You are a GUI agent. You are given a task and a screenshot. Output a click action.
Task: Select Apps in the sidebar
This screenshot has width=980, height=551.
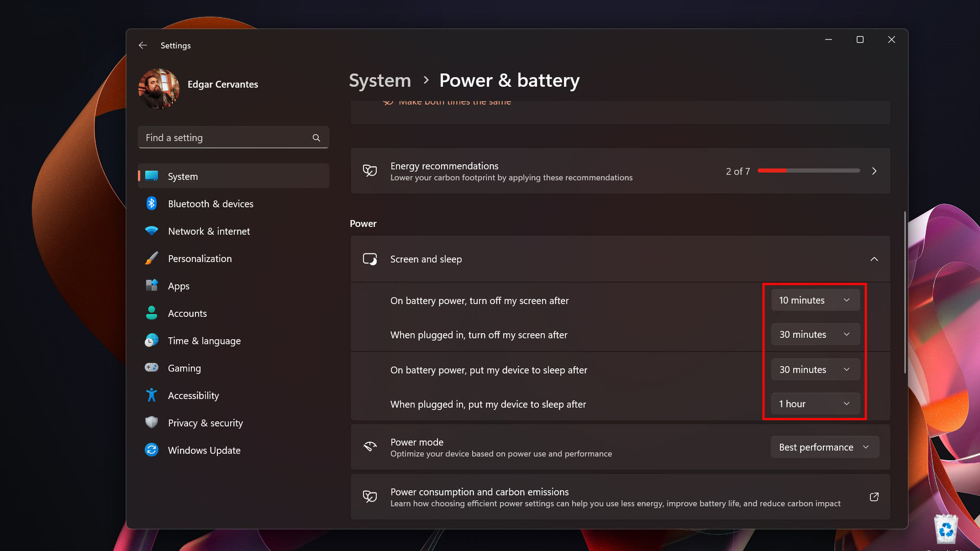(x=179, y=286)
